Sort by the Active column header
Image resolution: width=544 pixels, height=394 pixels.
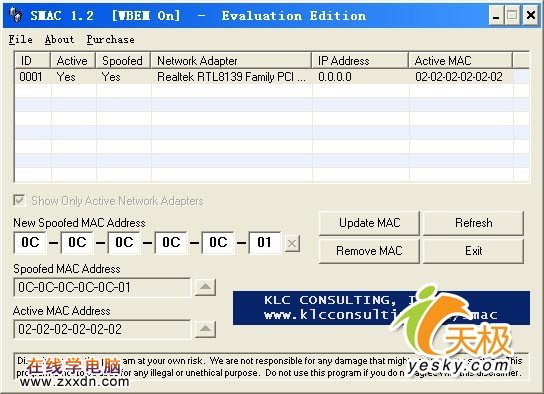pos(73,61)
